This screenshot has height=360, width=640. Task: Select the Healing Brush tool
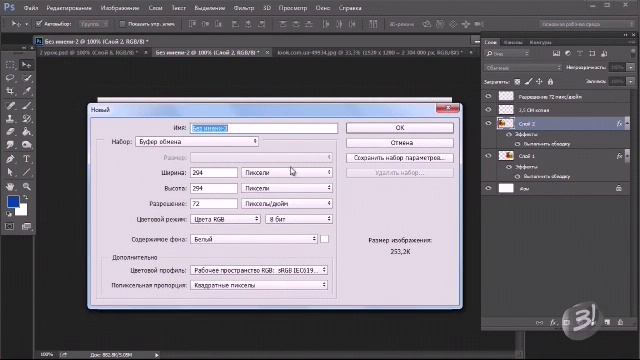click(x=10, y=106)
